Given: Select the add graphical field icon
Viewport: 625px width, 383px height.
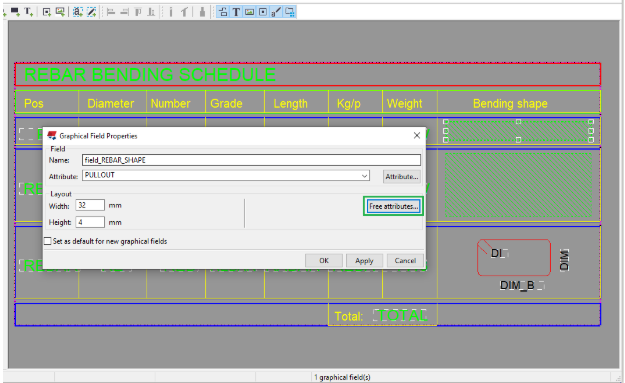Looking at the screenshot, I should click(x=47, y=12).
